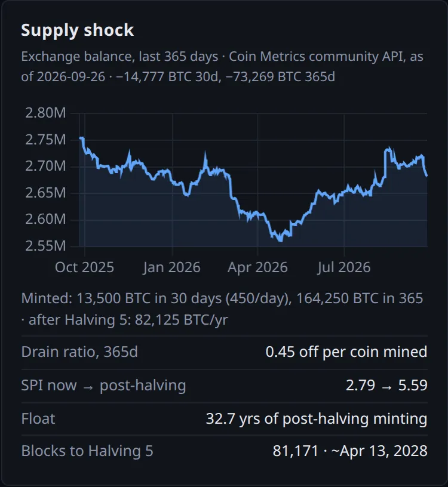Click the 2.80M y-axis label
This screenshot has width=448, height=487.
click(x=45, y=113)
